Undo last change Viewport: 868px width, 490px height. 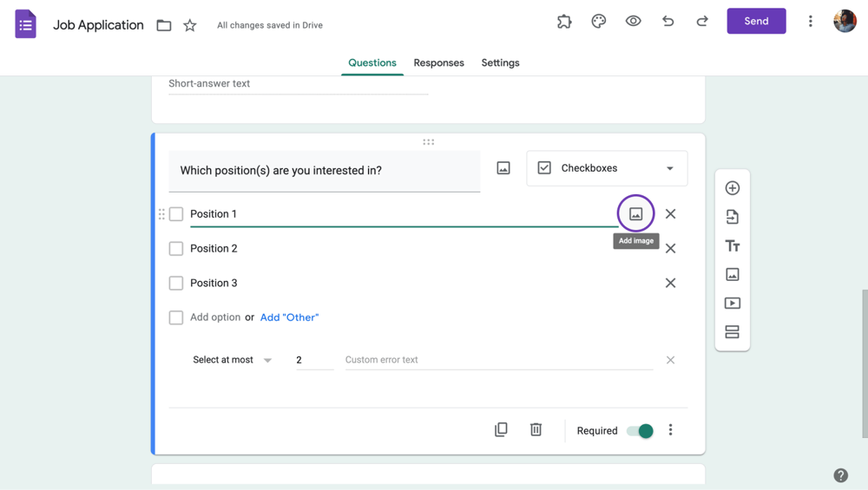[x=668, y=22]
